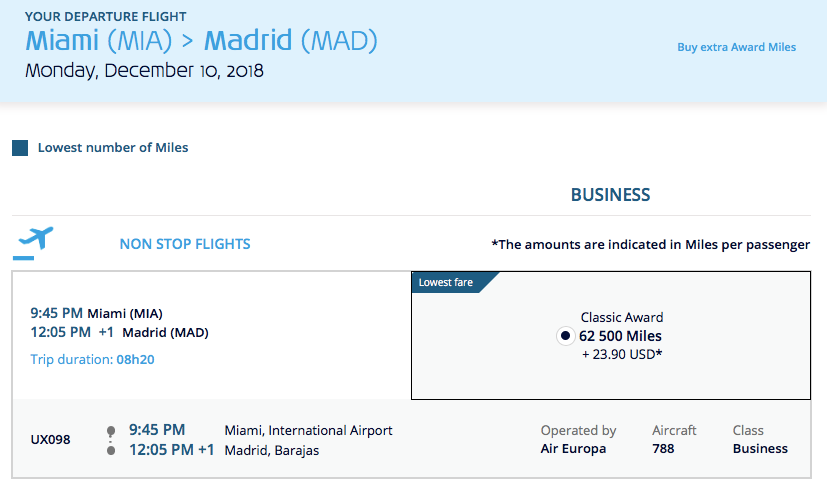Click the + 23.90 USD* tax amount
The height and width of the screenshot is (487, 827).
pyautogui.click(x=621, y=354)
